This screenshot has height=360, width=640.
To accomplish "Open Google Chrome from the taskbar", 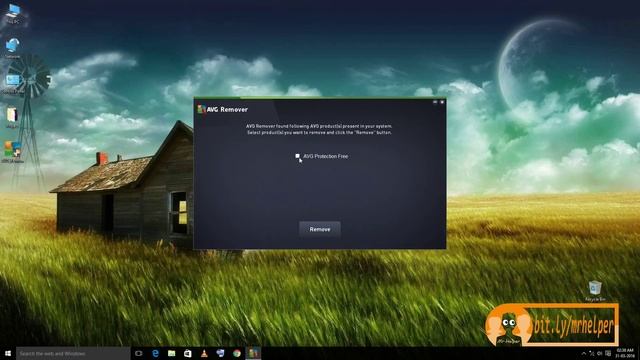I will [x=237, y=353].
